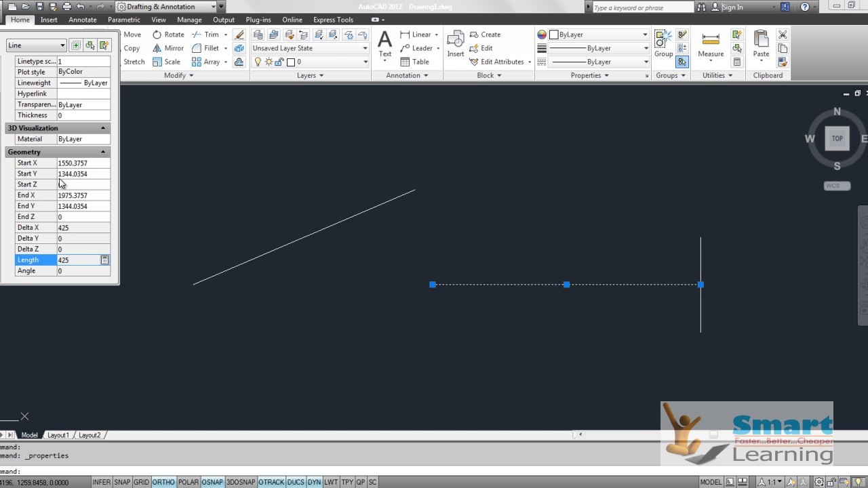Click the Stretch button

coord(134,62)
